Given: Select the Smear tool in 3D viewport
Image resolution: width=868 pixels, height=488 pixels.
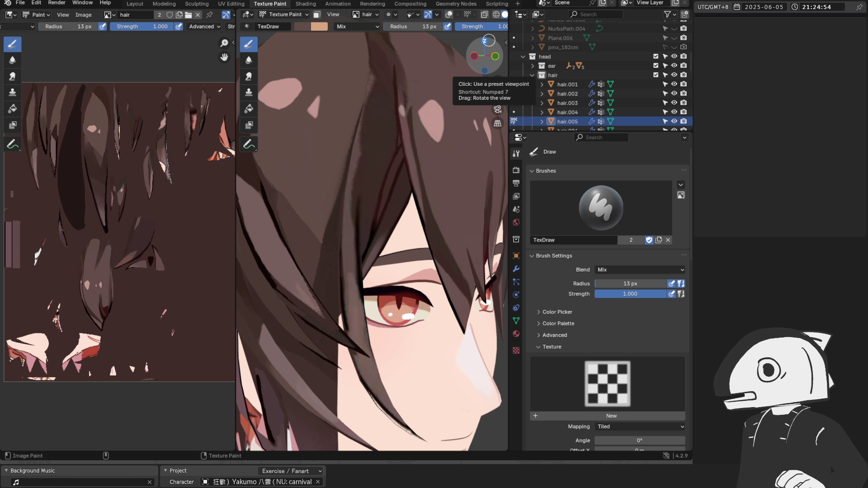Looking at the screenshot, I should [x=248, y=76].
